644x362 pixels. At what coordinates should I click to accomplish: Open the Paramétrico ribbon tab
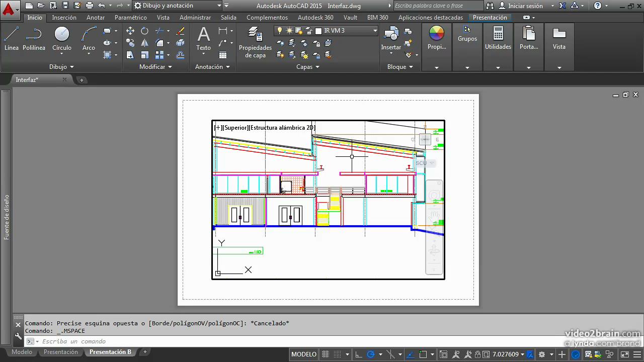point(131,17)
